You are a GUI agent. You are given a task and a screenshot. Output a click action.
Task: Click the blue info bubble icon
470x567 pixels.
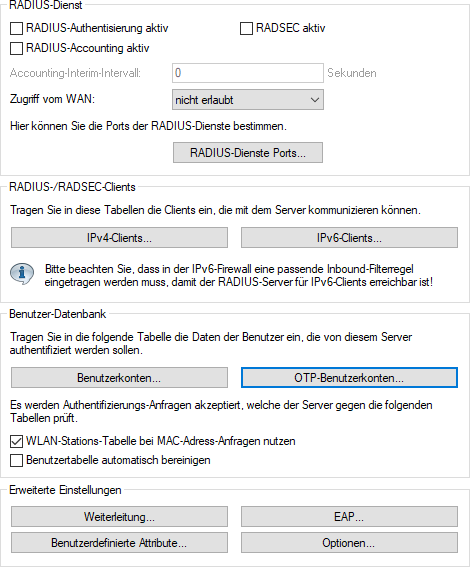click(22, 273)
